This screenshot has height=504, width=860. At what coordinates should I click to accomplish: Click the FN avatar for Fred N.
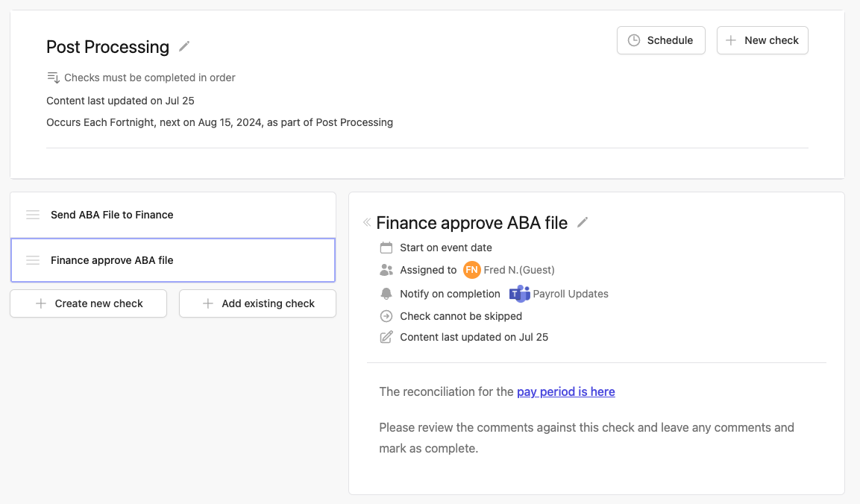click(x=471, y=270)
